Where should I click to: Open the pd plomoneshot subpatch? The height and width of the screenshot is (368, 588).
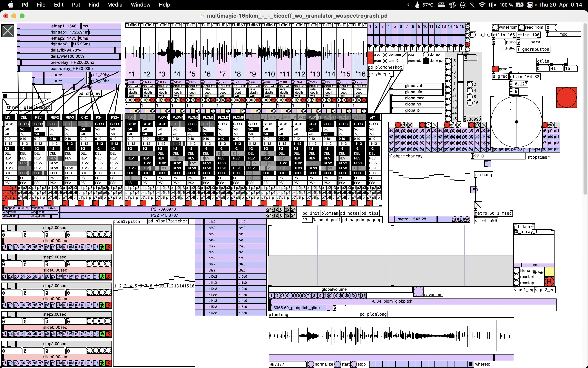tap(385, 67)
